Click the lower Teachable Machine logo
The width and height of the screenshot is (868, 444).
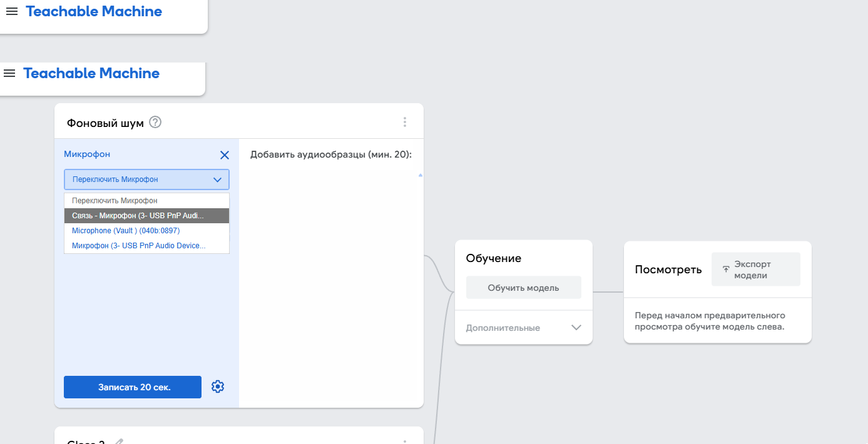[91, 74]
